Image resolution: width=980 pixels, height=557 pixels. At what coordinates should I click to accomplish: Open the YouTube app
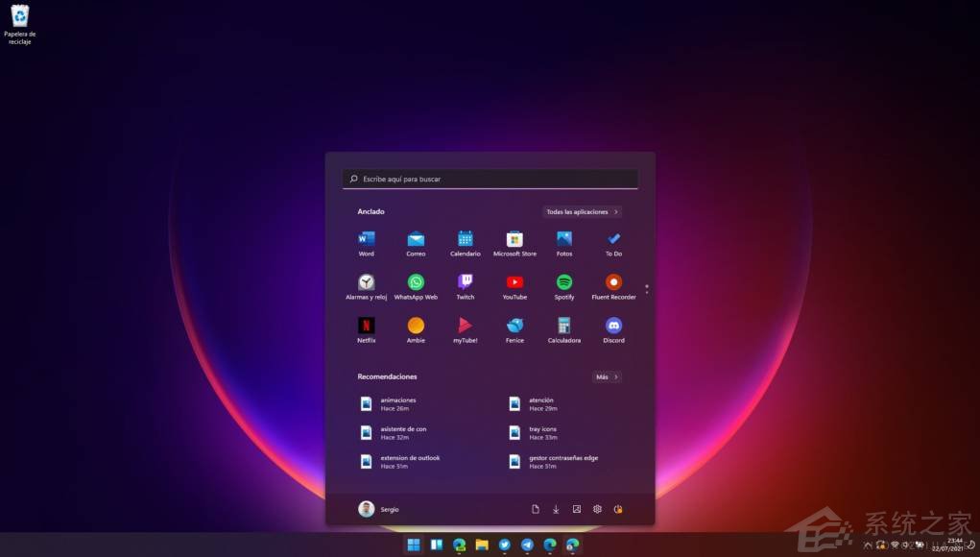pos(514,287)
